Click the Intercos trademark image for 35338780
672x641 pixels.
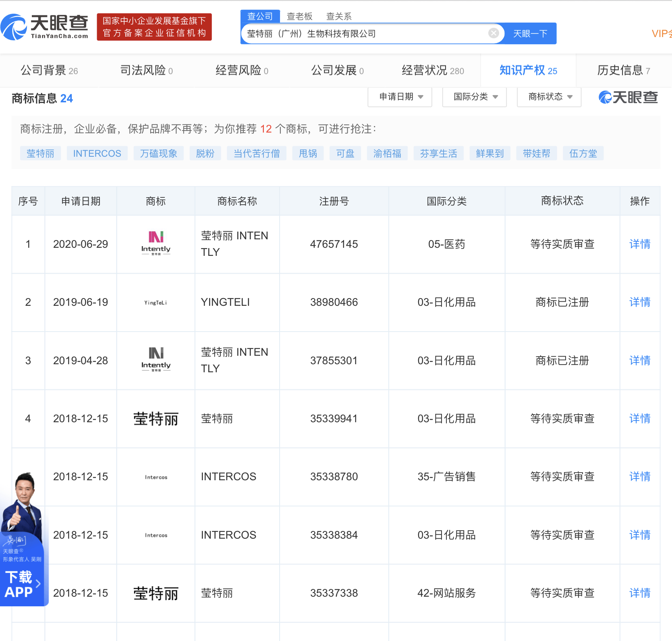point(156,477)
